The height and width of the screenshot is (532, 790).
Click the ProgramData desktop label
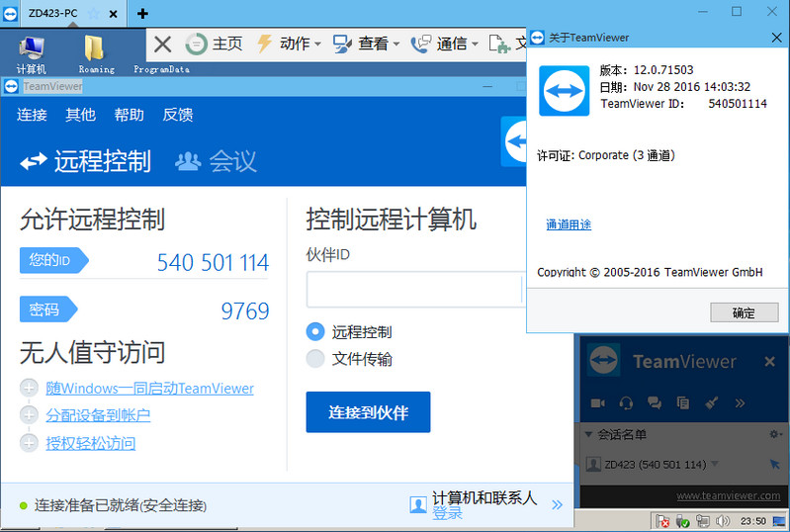(x=161, y=69)
